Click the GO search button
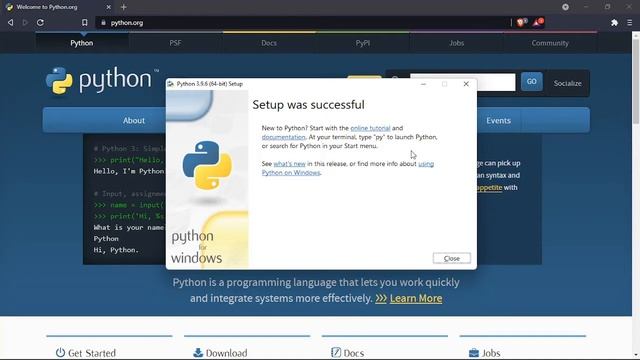Image resolution: width=640 pixels, height=360 pixels. [531, 82]
